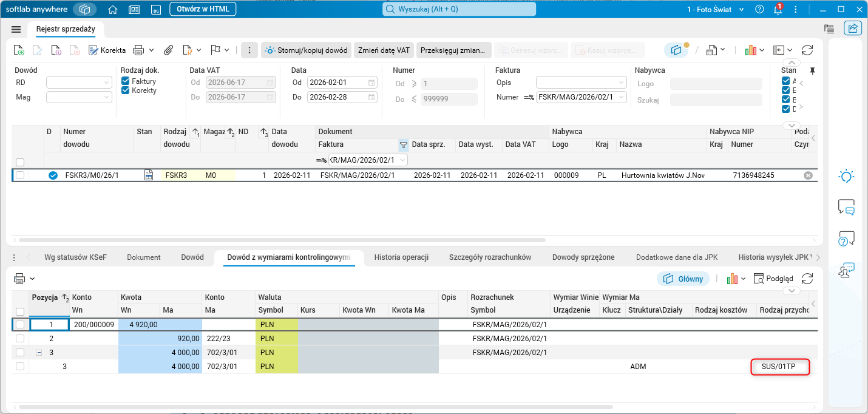Click the help question mark icon
The height and width of the screenshot is (414, 868).
coord(759,10)
